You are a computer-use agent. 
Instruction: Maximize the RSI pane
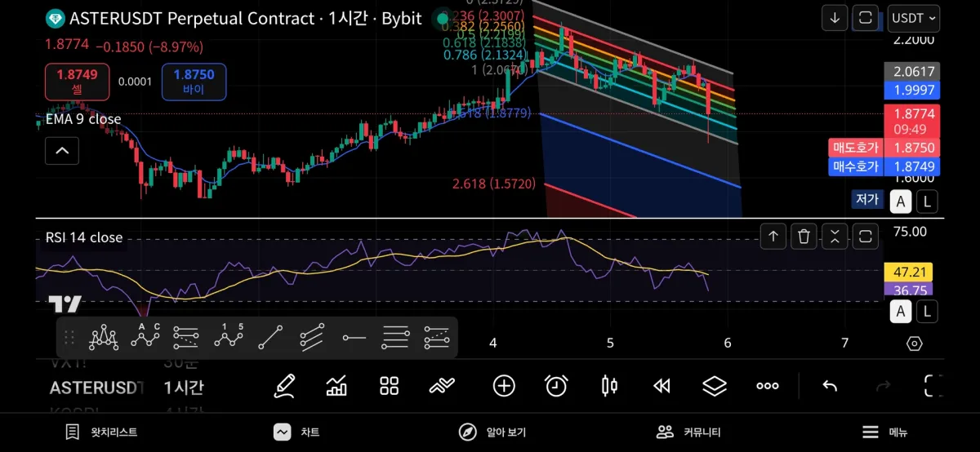coord(866,237)
